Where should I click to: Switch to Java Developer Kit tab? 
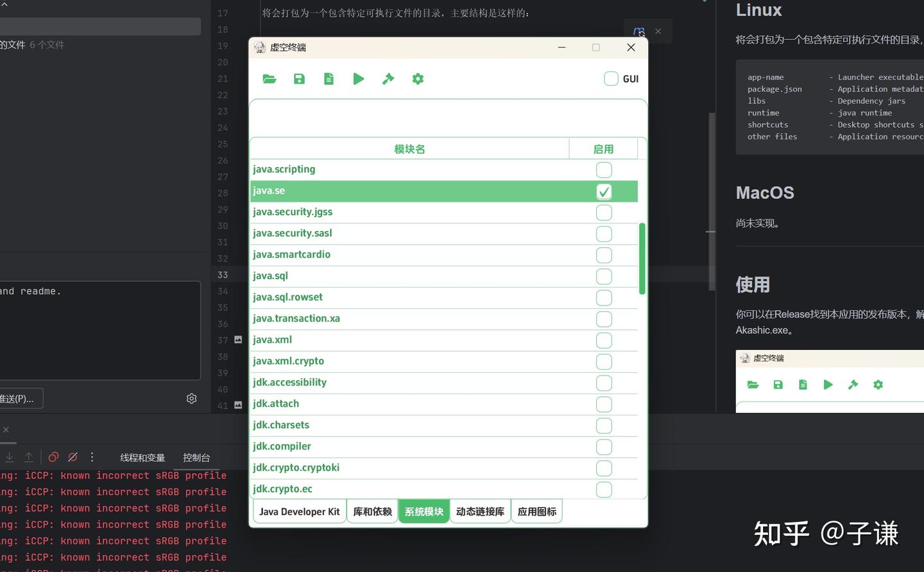(x=300, y=512)
